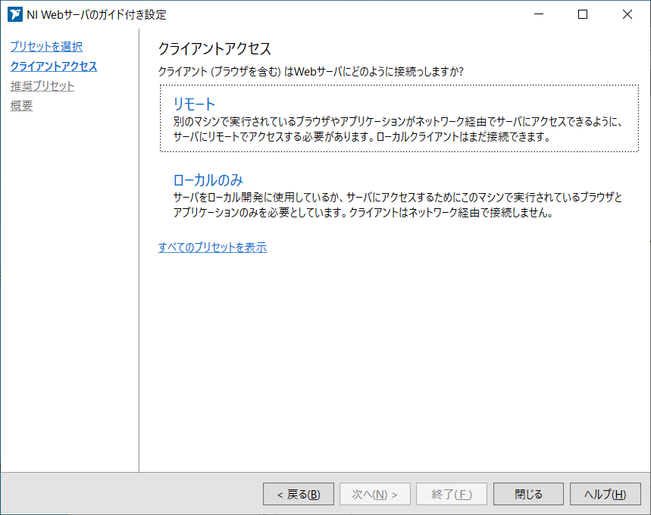Click the 次へ(N) button
This screenshot has height=515, width=651.
375,494
